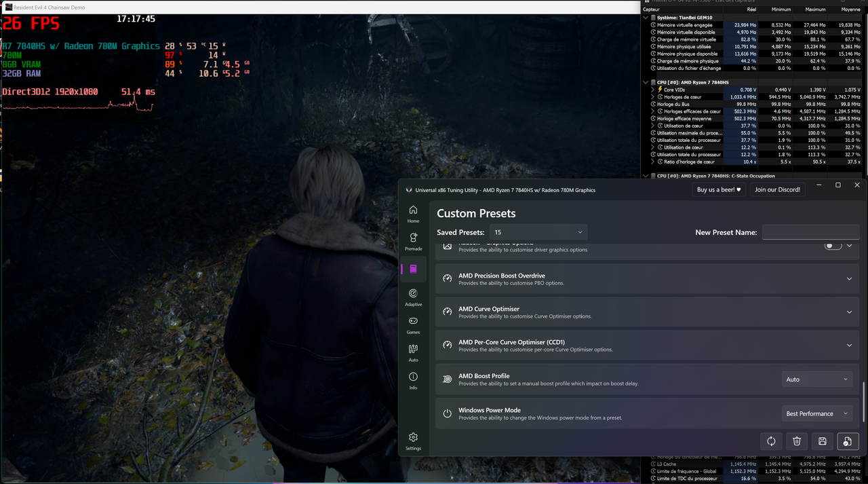
Task: Click the save and apply preset button
Action: tap(848, 441)
